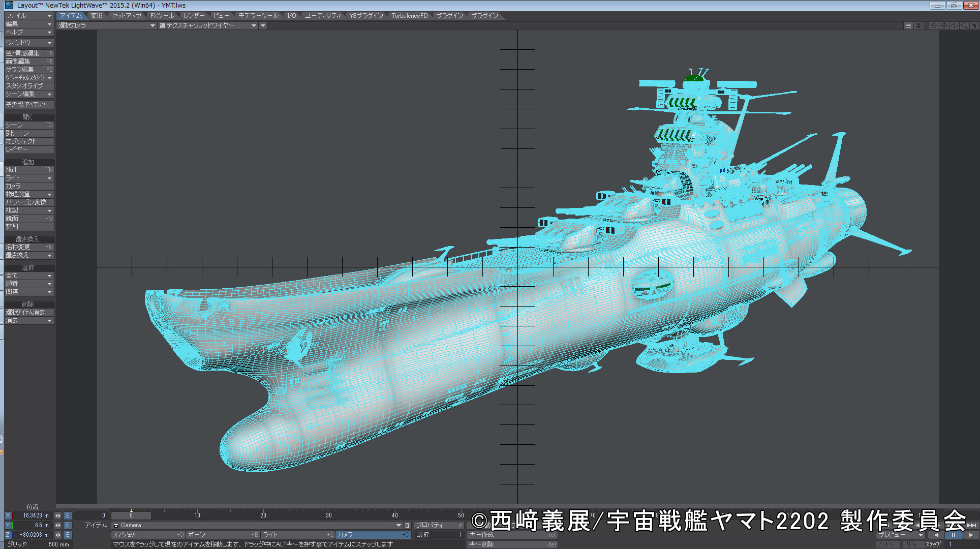Switch to the セットアップ tab
This screenshot has width=980, height=549.
point(126,16)
